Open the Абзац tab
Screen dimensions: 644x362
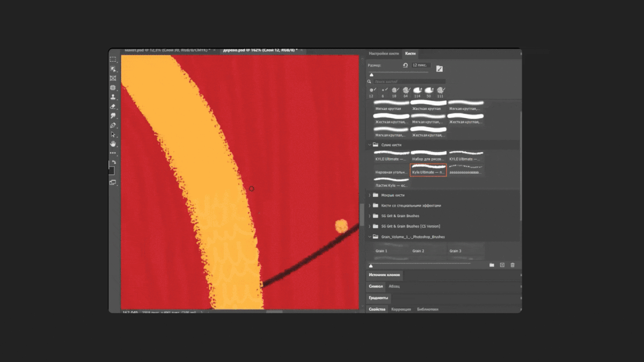[x=394, y=286]
